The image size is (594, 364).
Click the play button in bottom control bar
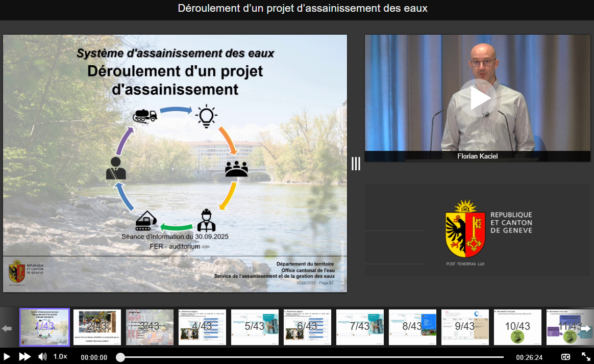7,357
